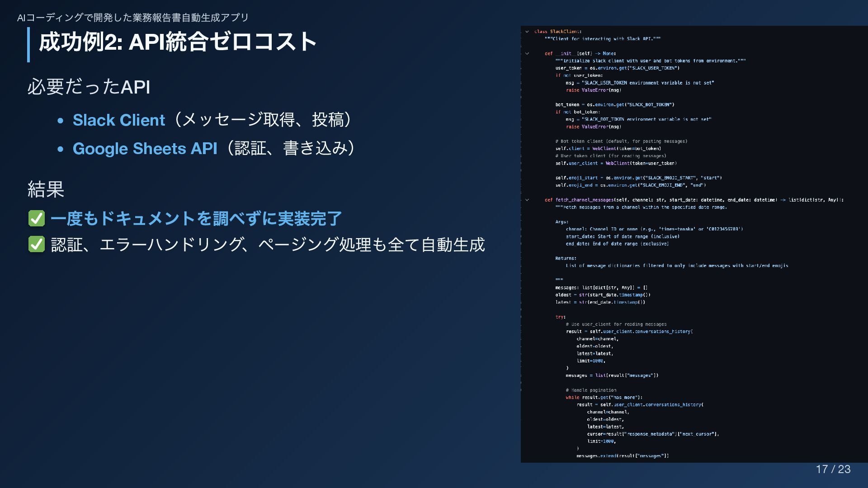Image resolution: width=868 pixels, height=488 pixels.
Task: Click the 結果 section heading
Action: [x=46, y=189]
